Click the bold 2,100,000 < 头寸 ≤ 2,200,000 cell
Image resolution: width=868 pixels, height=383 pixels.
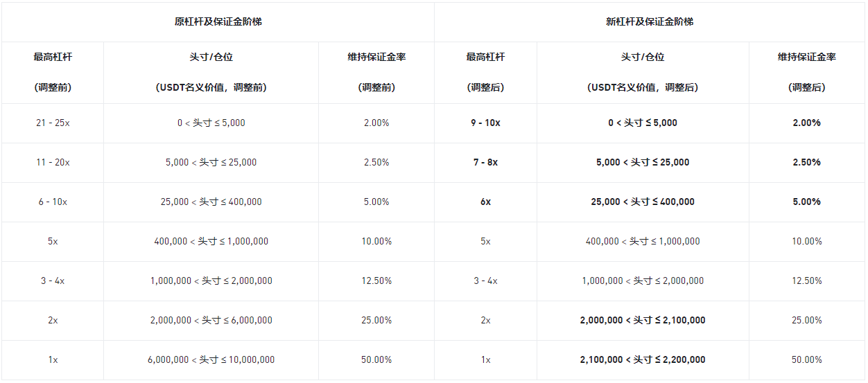[x=643, y=360]
